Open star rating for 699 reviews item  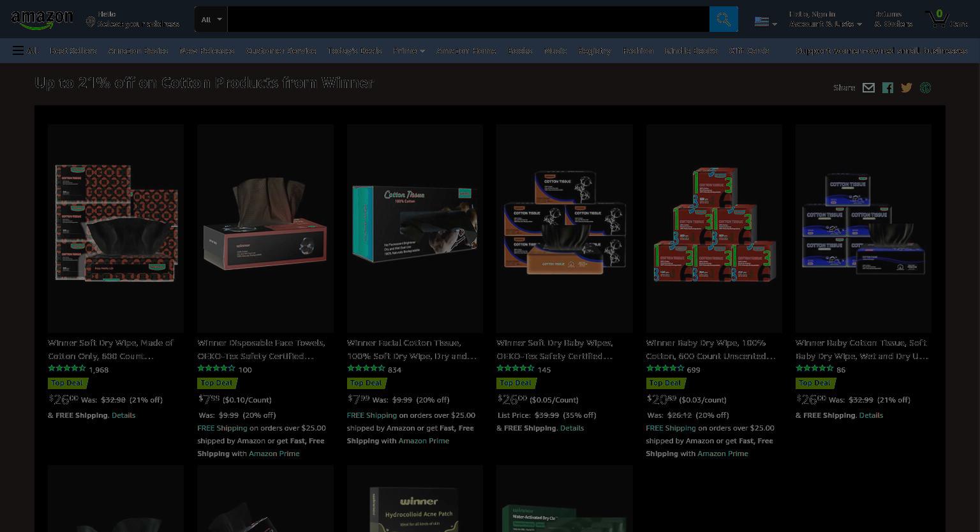point(665,369)
